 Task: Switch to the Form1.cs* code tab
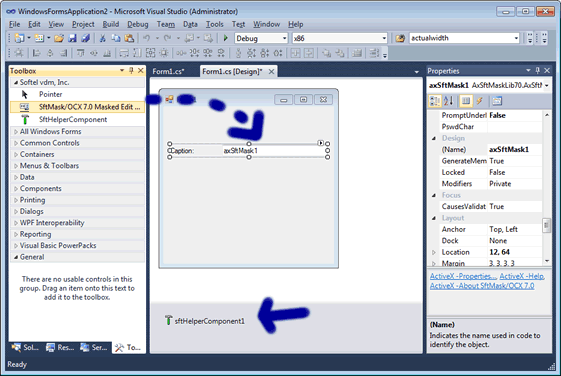(x=168, y=71)
